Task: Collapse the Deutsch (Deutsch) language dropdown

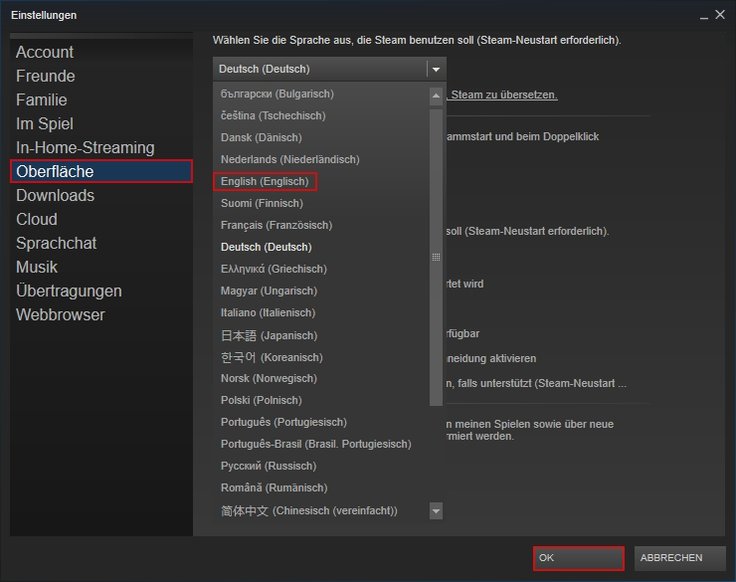Action: pos(329,69)
